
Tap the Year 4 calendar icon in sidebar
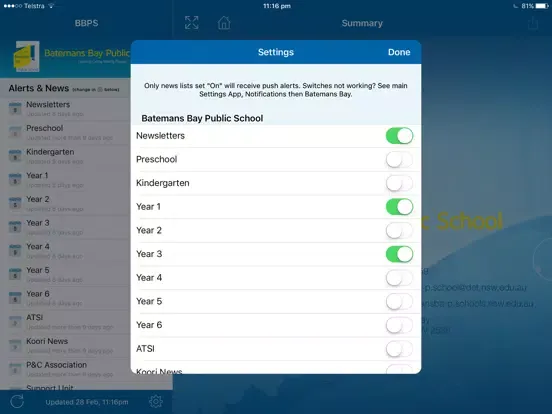(15, 250)
